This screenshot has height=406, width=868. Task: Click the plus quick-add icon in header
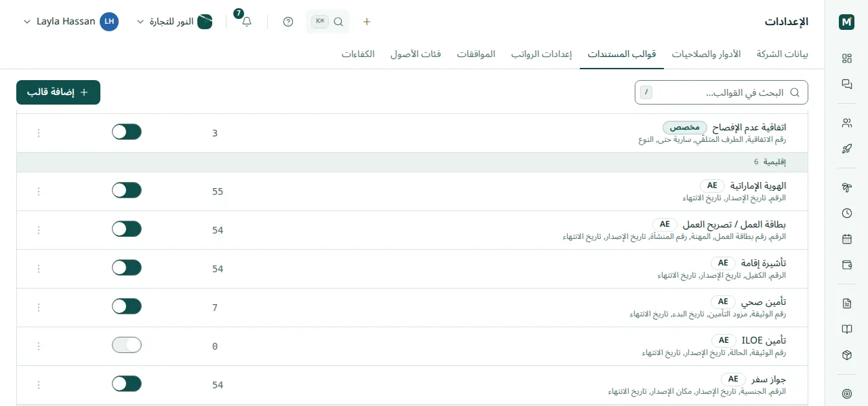click(x=367, y=22)
